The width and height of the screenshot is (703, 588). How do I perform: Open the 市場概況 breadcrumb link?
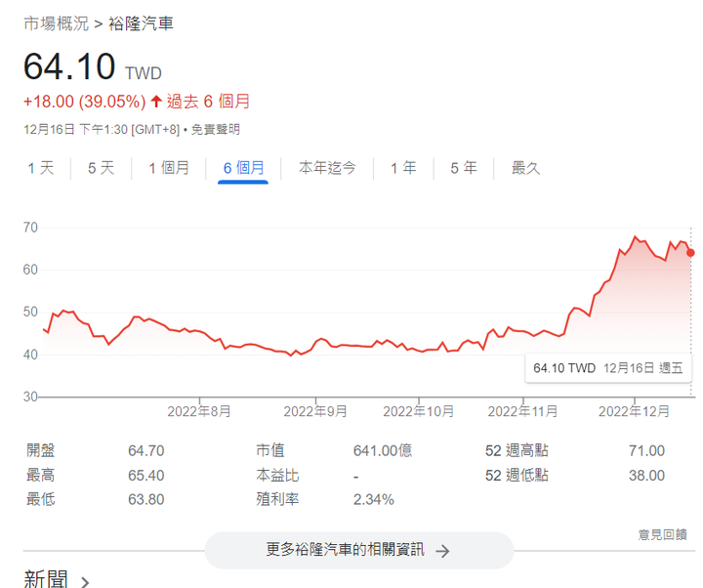point(56,22)
